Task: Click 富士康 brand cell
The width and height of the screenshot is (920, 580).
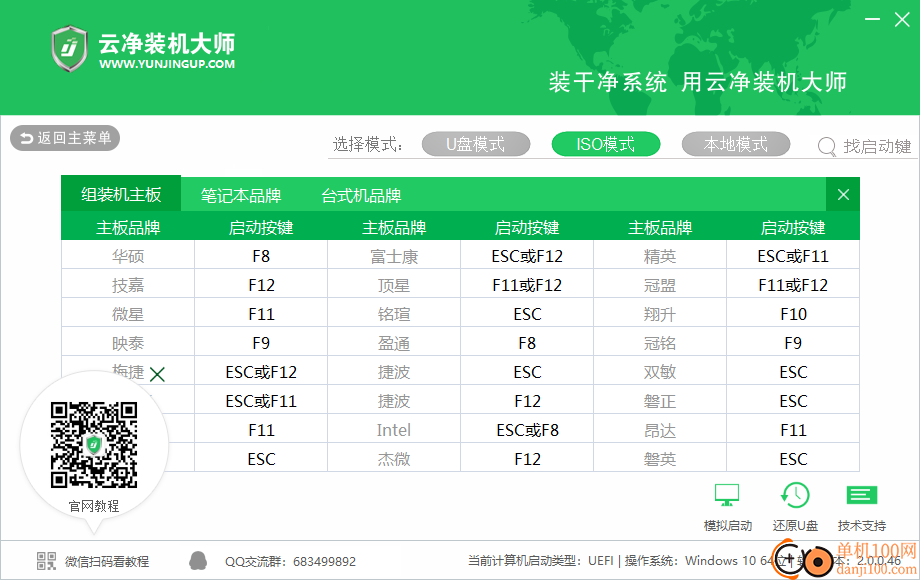Action: (394, 256)
